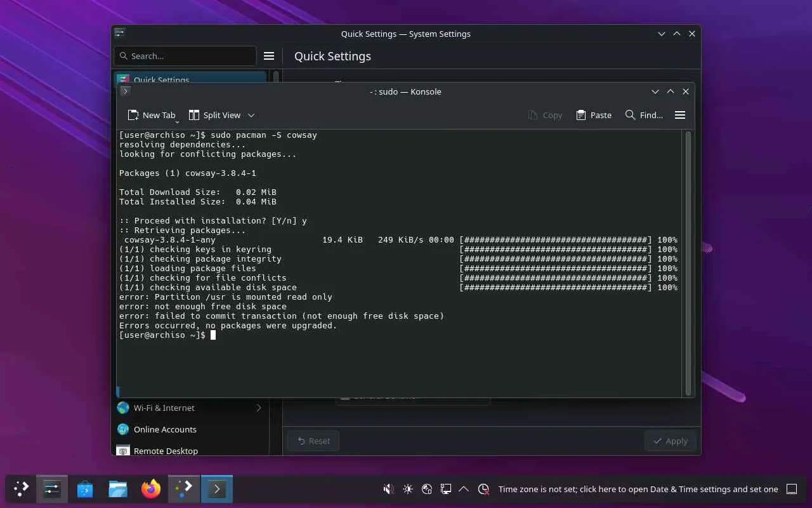The height and width of the screenshot is (508, 812).
Task: Click the System Settings window title bar icon
Action: [x=120, y=34]
